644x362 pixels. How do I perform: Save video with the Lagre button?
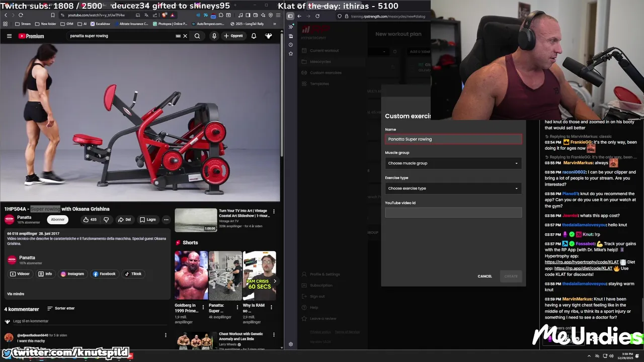point(147,220)
